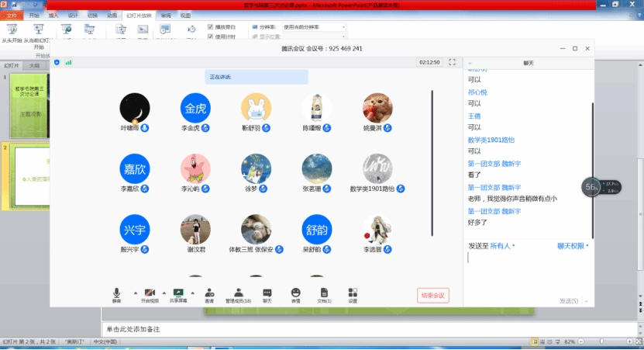Select the first slide thumbnail
The height and width of the screenshot is (350, 644).
point(29,105)
